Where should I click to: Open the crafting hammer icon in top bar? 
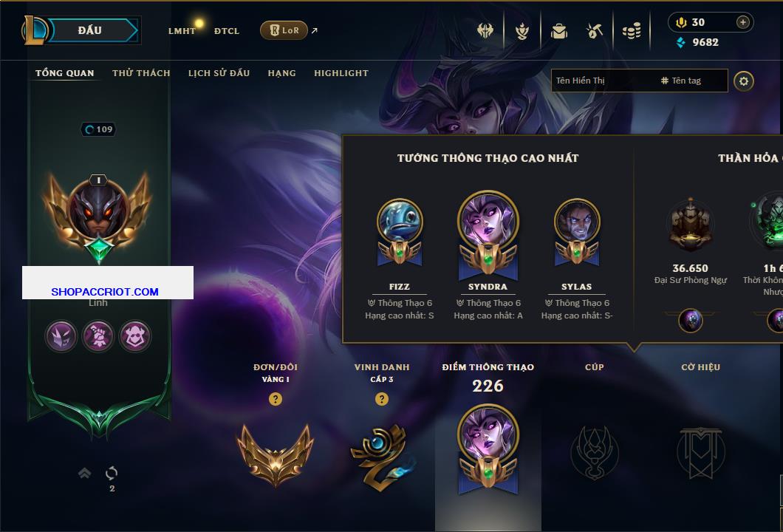click(x=594, y=31)
